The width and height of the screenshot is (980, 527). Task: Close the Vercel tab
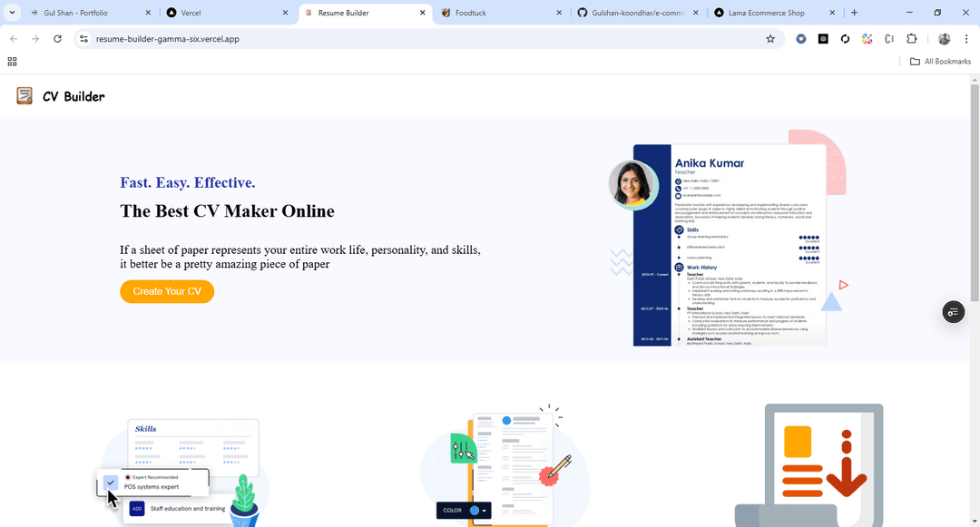click(285, 13)
